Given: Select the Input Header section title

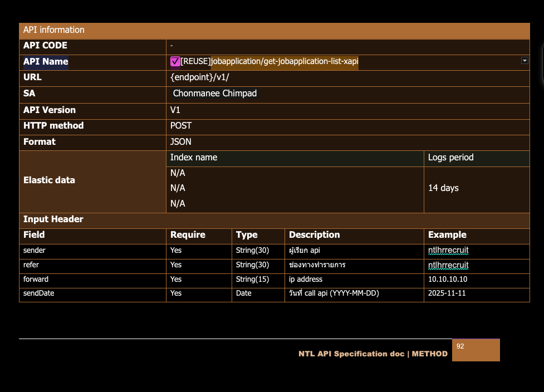Looking at the screenshot, I should [x=53, y=219].
